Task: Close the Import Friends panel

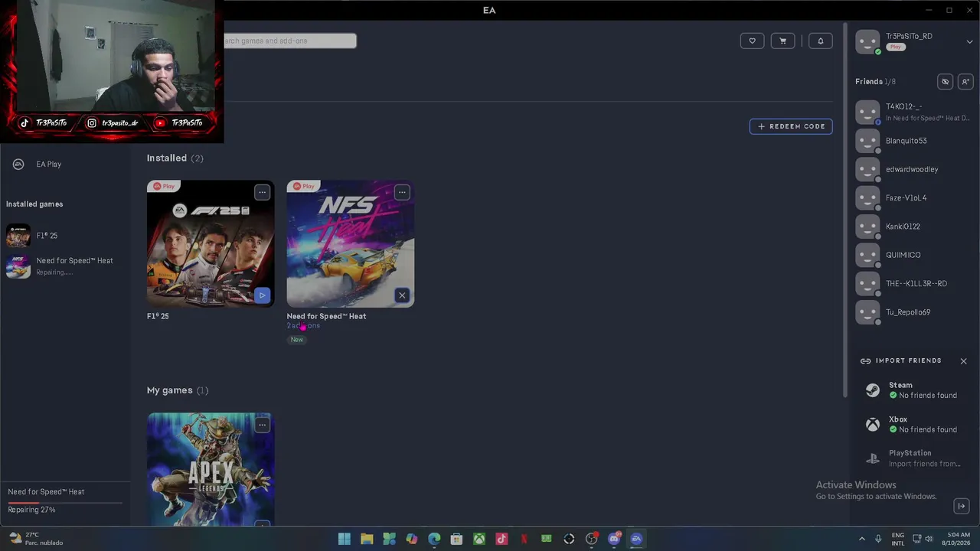Action: pyautogui.click(x=963, y=361)
